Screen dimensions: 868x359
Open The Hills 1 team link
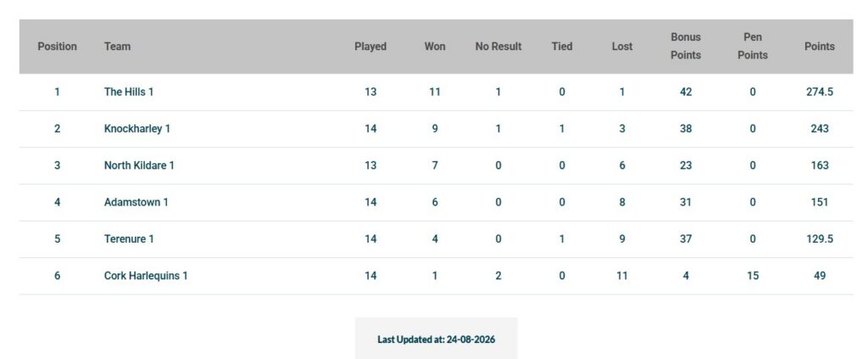129,92
